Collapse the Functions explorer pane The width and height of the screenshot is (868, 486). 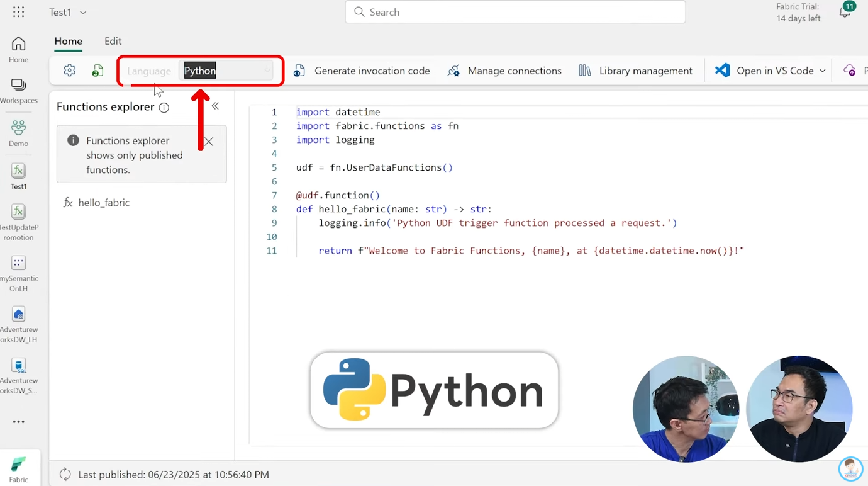click(215, 106)
